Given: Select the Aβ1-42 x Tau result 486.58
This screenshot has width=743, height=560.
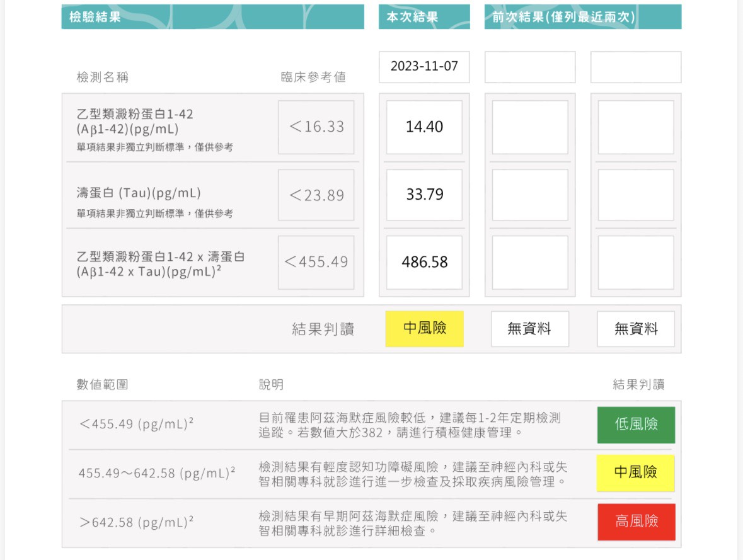Looking at the screenshot, I should (x=423, y=262).
